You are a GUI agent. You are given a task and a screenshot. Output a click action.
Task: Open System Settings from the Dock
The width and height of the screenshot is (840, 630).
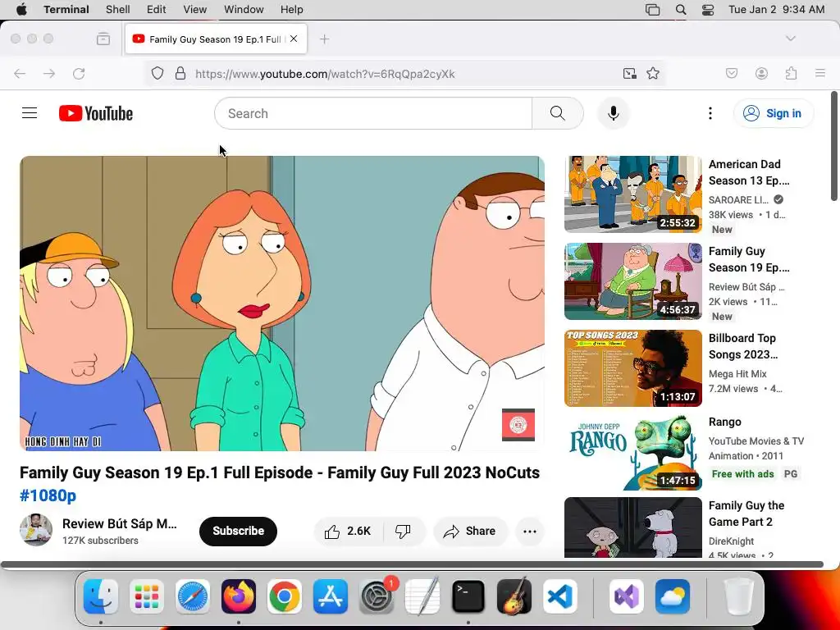(377, 596)
